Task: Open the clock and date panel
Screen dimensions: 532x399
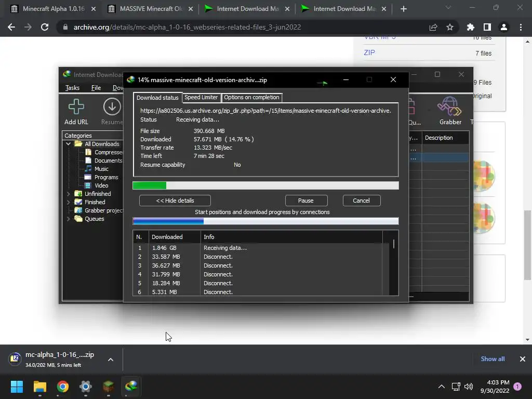Action: point(495,387)
